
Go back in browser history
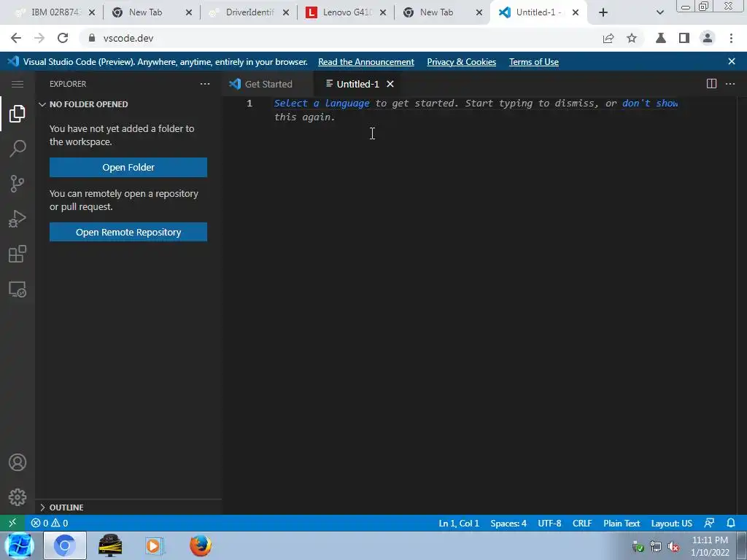[16, 38]
